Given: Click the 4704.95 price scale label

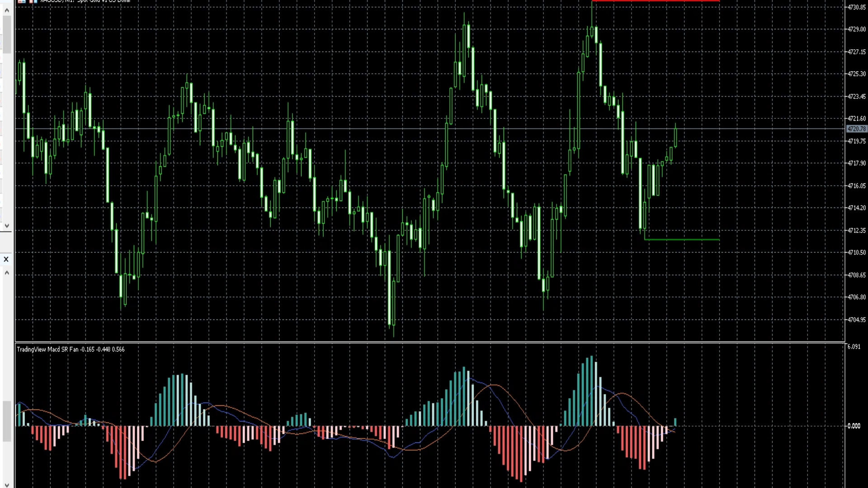Looking at the screenshot, I should pos(856,319).
